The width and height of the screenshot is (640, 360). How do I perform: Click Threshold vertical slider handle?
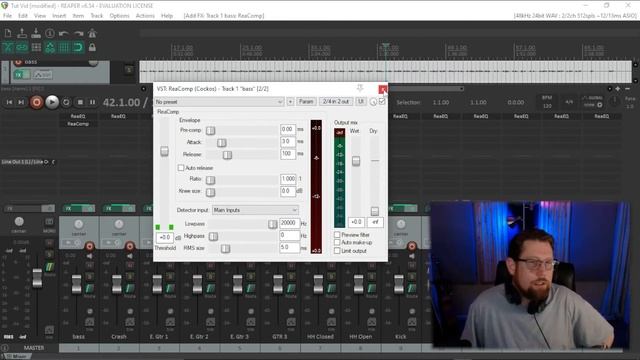click(164, 151)
